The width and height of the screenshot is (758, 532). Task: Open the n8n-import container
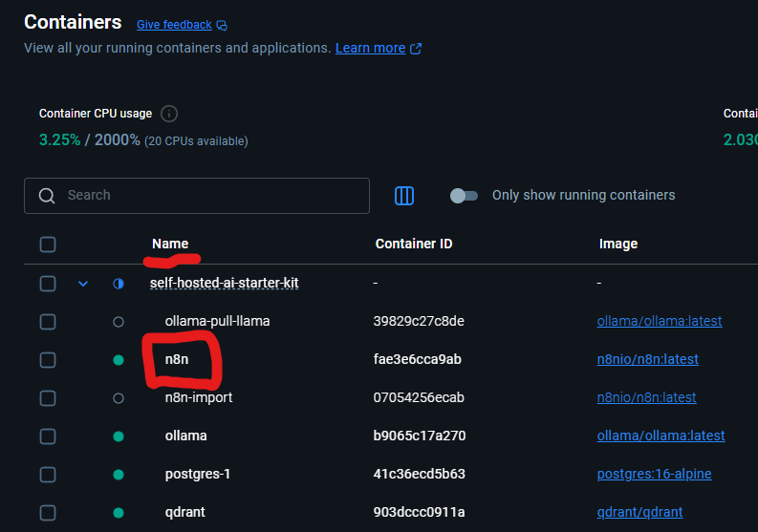click(199, 397)
